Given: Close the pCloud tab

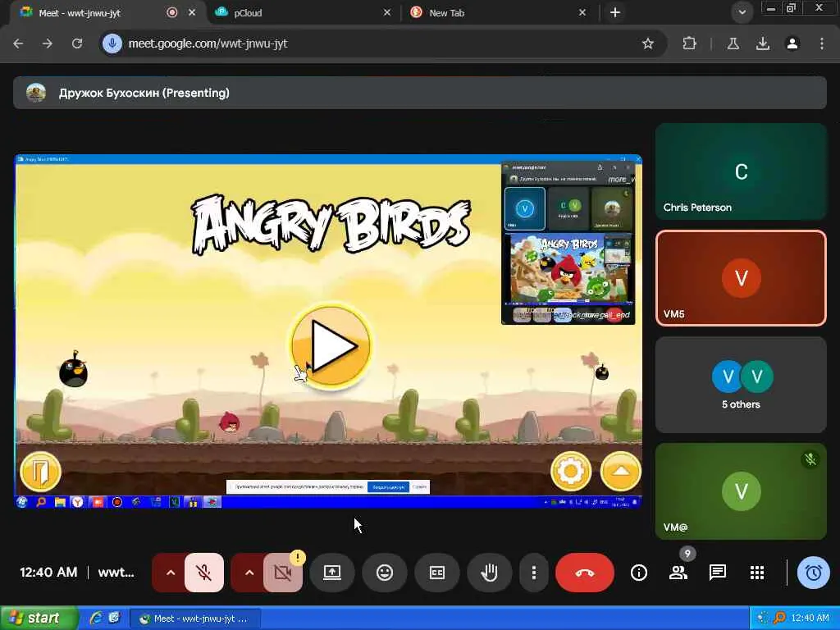Looking at the screenshot, I should [387, 12].
